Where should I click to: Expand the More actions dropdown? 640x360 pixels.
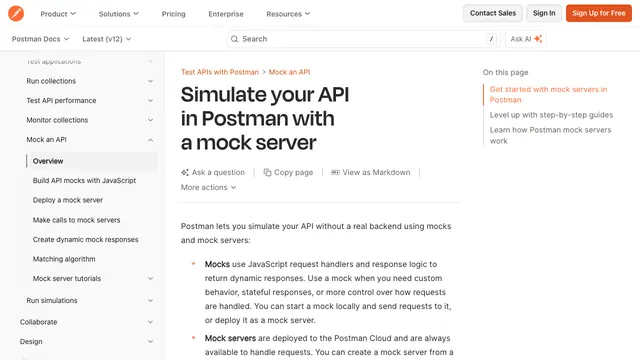coord(208,187)
